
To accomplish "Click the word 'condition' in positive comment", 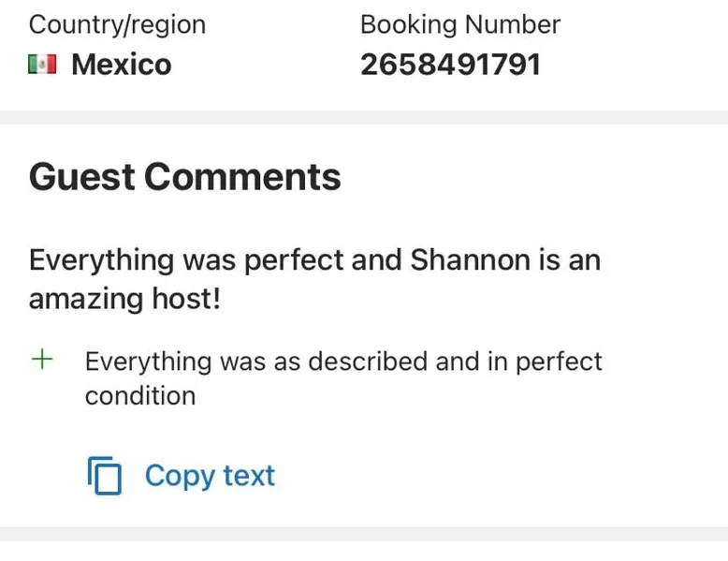I will [140, 395].
